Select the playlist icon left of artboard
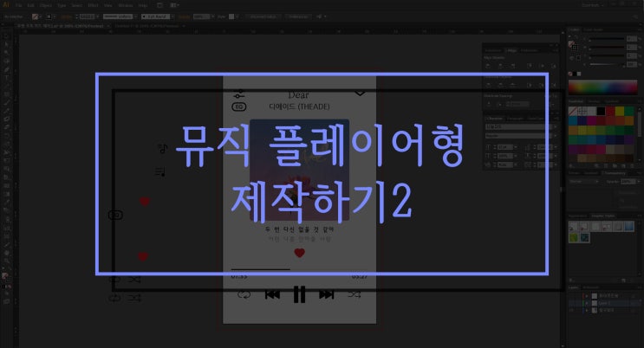 pyautogui.click(x=160, y=172)
